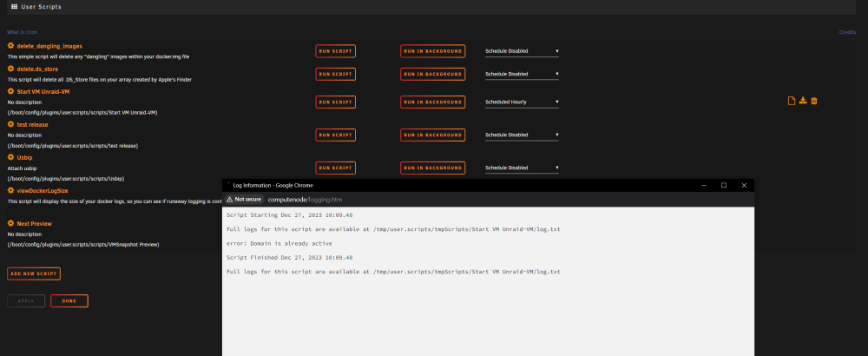Run delete.ds_store in background
Image resolution: width=868 pixels, height=356 pixels.
433,74
